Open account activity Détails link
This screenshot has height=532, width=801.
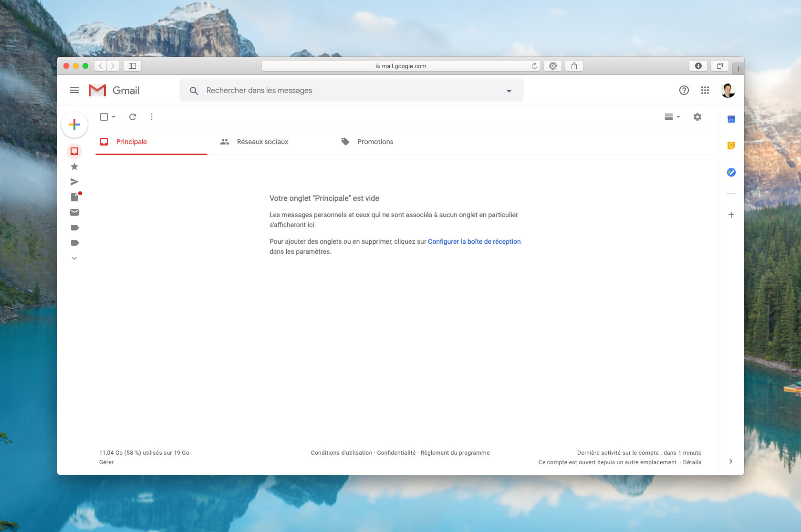[692, 462]
